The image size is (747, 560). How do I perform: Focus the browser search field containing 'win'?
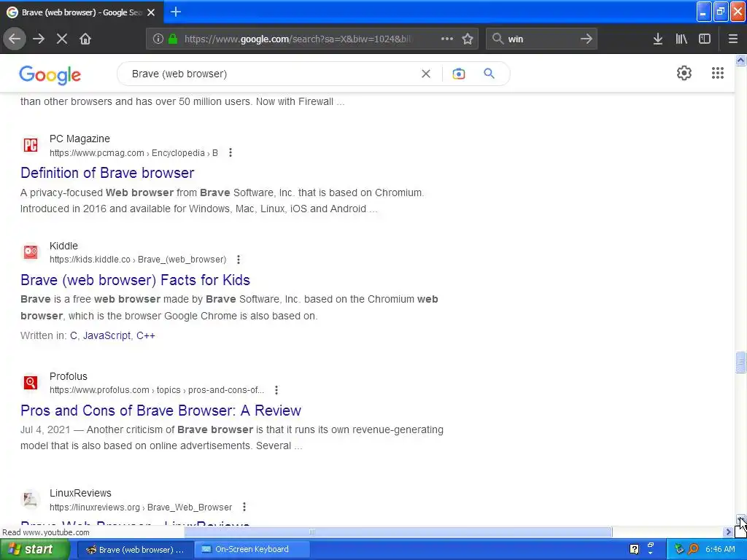coord(542,39)
